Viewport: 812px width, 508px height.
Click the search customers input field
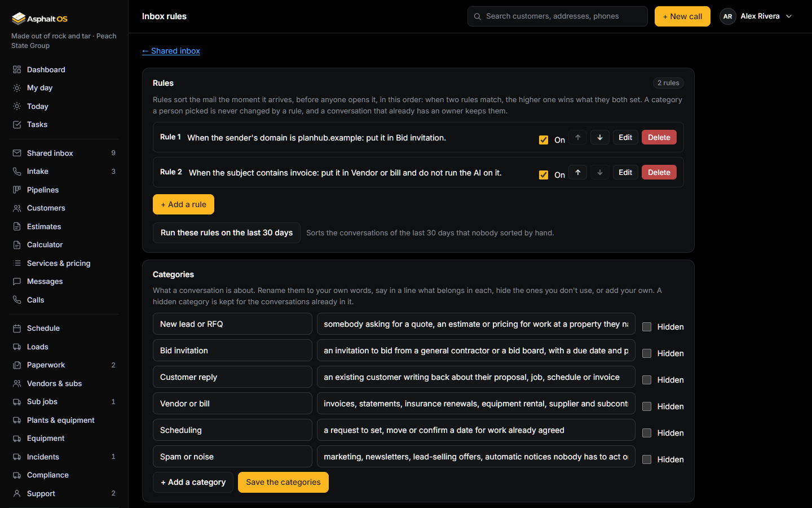tap(557, 16)
